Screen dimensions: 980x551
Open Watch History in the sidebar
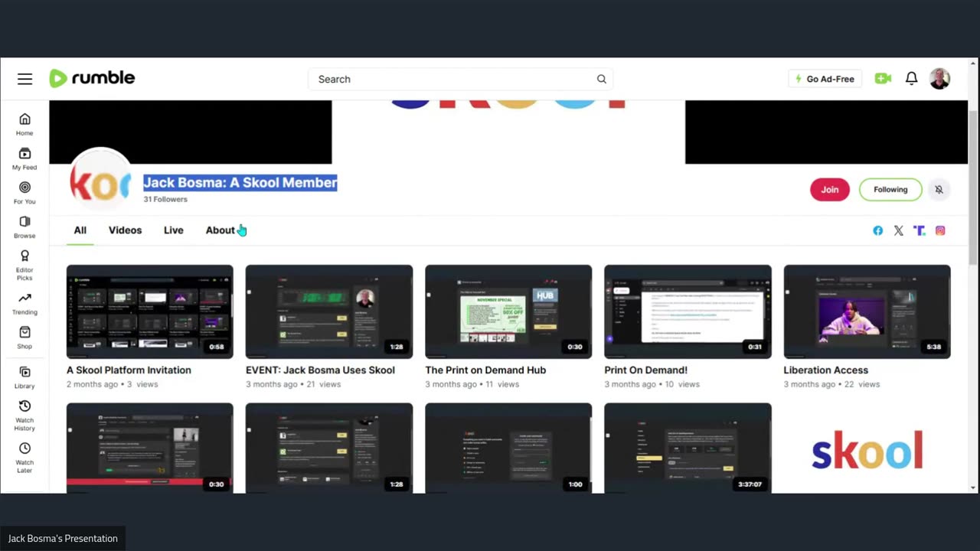tap(24, 416)
